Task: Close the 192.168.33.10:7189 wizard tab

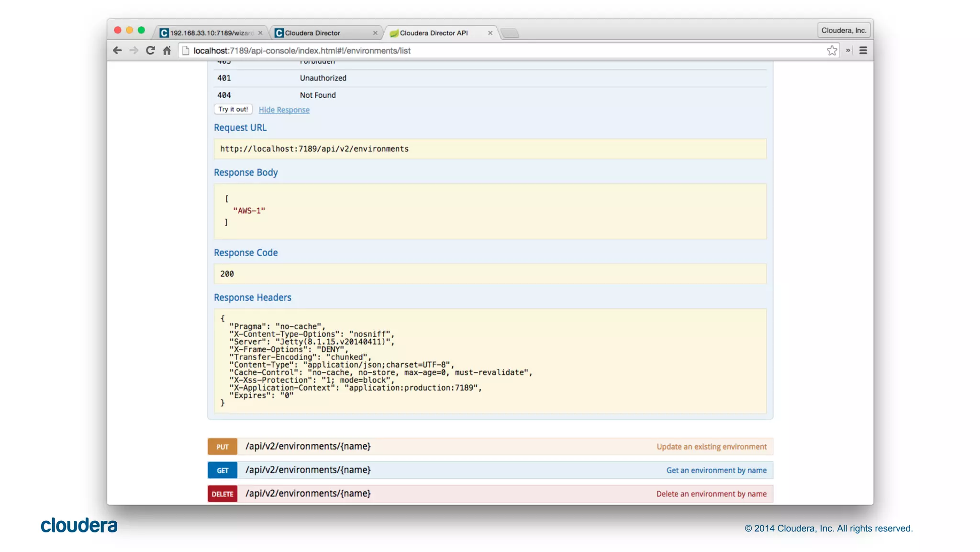Action: point(260,33)
